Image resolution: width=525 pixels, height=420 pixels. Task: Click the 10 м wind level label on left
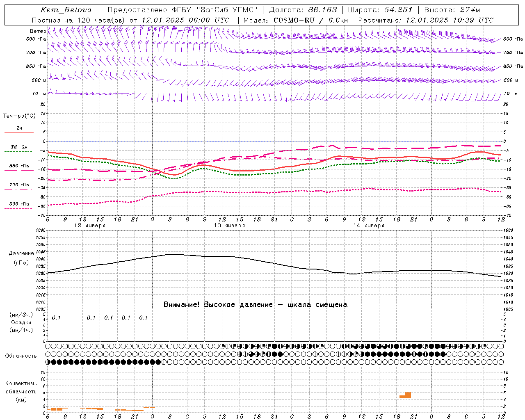(x=39, y=94)
